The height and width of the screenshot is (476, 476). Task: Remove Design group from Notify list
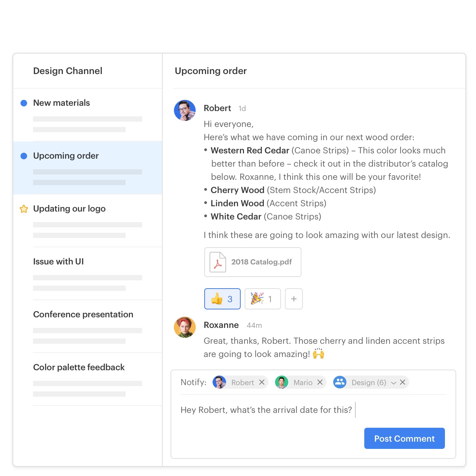pos(403,382)
